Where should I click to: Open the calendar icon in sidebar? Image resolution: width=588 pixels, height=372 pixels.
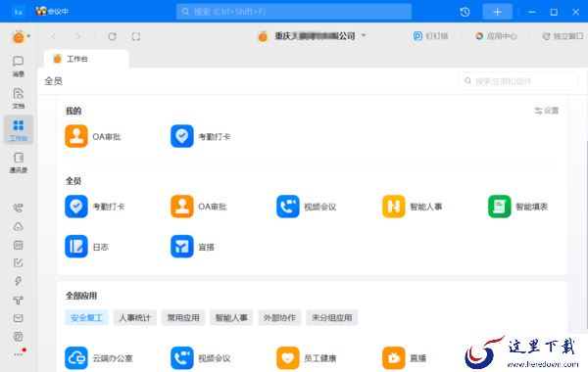(x=18, y=245)
